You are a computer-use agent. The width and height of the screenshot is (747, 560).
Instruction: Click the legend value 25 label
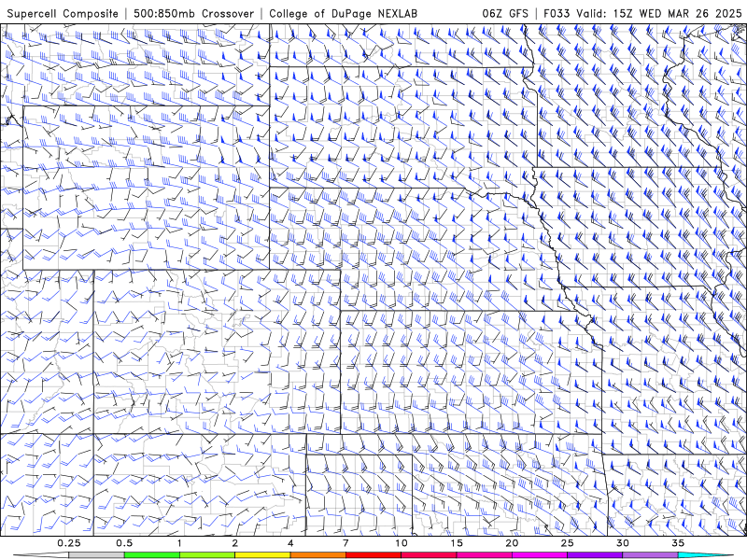point(568,543)
